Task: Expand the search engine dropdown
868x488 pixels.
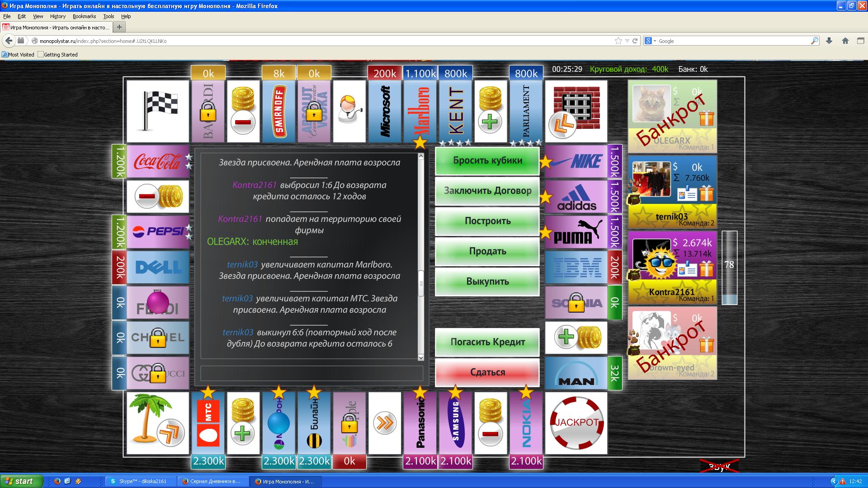Action: [650, 41]
